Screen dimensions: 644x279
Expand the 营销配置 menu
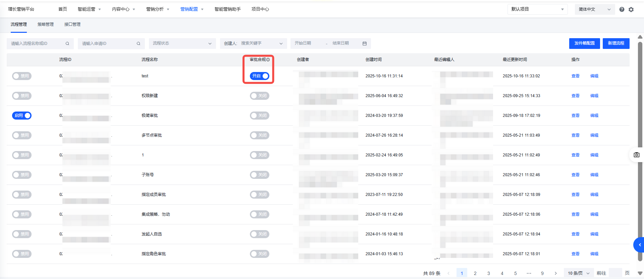click(x=192, y=9)
